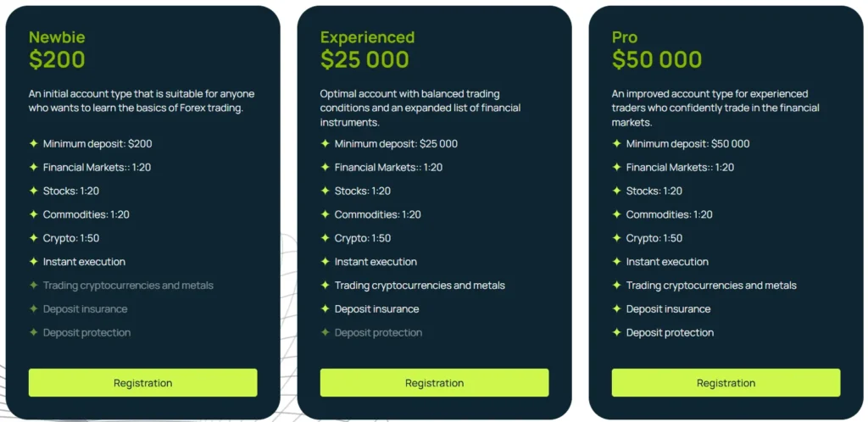
Task: Click star icon beside Newbie Minimum deposit $200
Action: (34, 144)
